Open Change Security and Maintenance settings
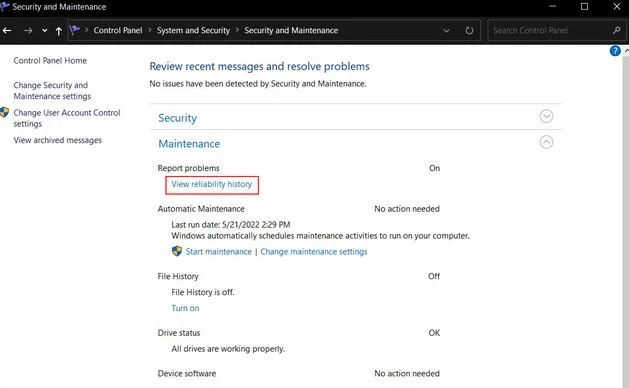The height and width of the screenshot is (388, 629). click(52, 91)
